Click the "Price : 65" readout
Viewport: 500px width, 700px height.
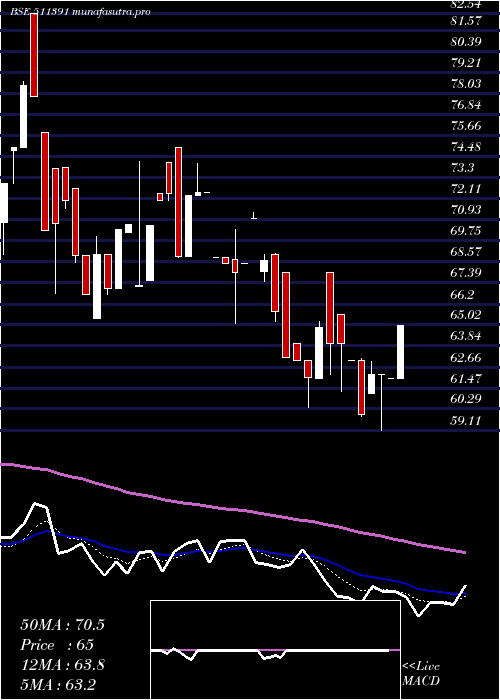point(57,645)
